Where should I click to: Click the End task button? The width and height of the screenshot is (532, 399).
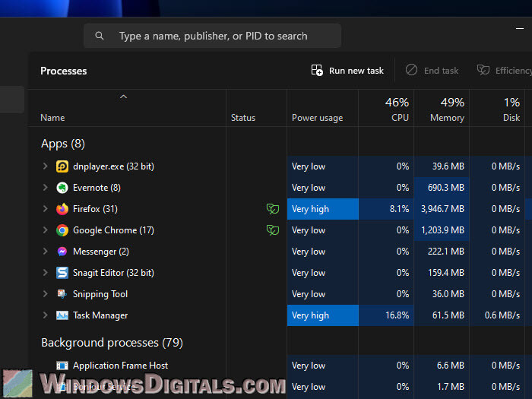432,71
